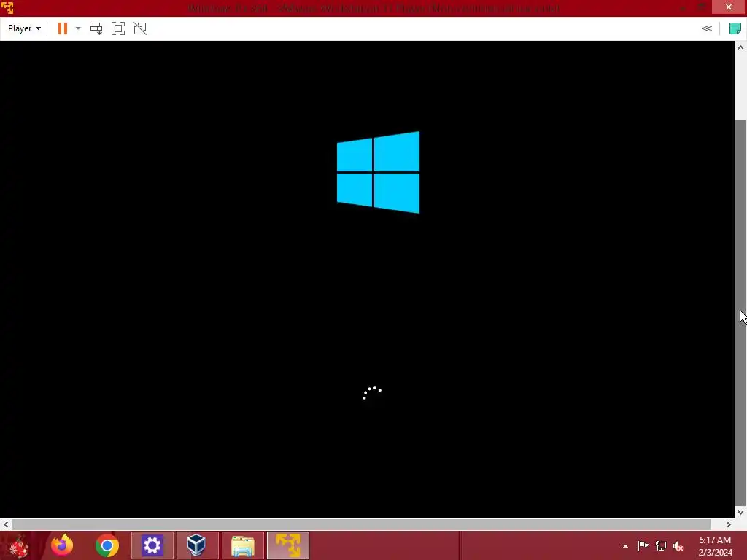Click the horizontal scrollbar thumb

[x=361, y=524]
